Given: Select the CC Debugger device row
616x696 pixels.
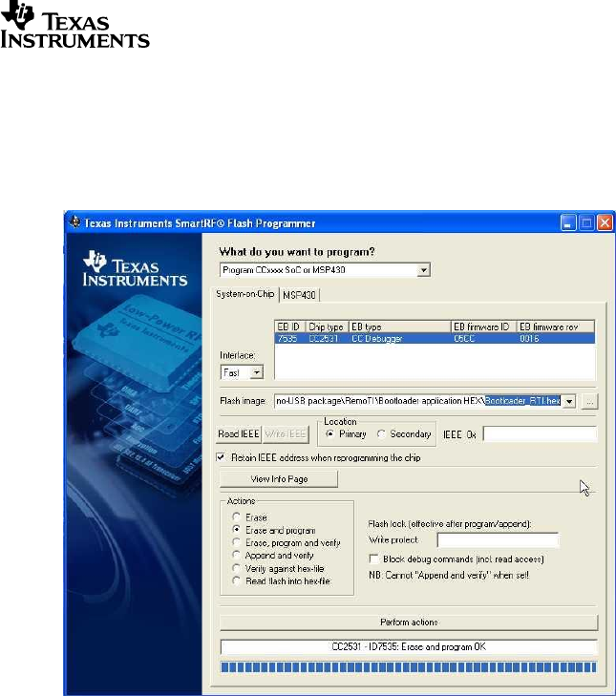Looking at the screenshot, I should (x=435, y=339).
